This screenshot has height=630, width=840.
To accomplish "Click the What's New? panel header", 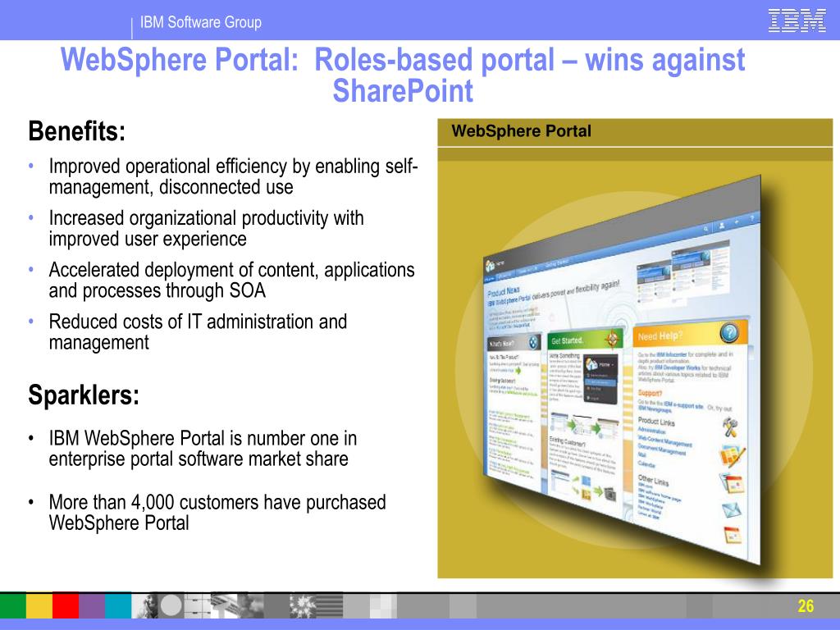I will [514, 344].
